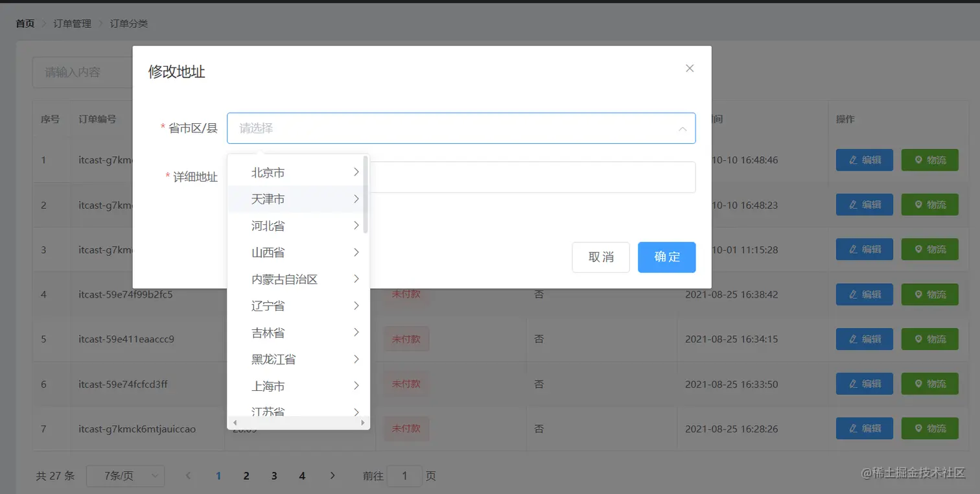The width and height of the screenshot is (980, 494).
Task: Select the itcast-59e74fcfcd3ff cell
Action: coord(123,384)
